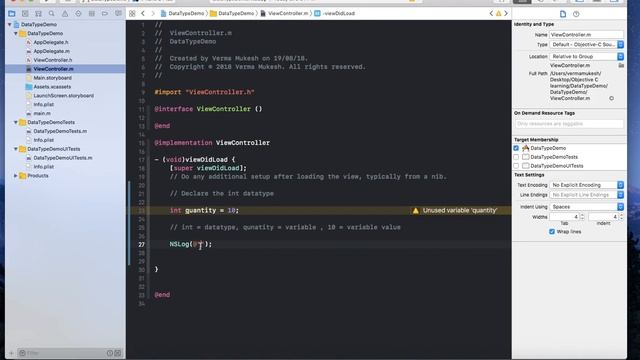The image size is (640, 360).
Task: Open the Report navigator
Action: (118, 13)
